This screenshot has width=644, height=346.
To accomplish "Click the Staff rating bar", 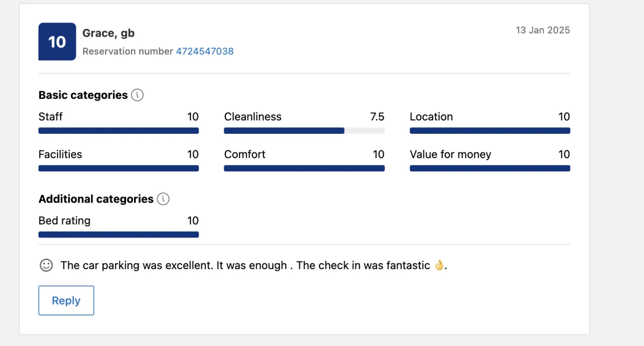I will (119, 131).
